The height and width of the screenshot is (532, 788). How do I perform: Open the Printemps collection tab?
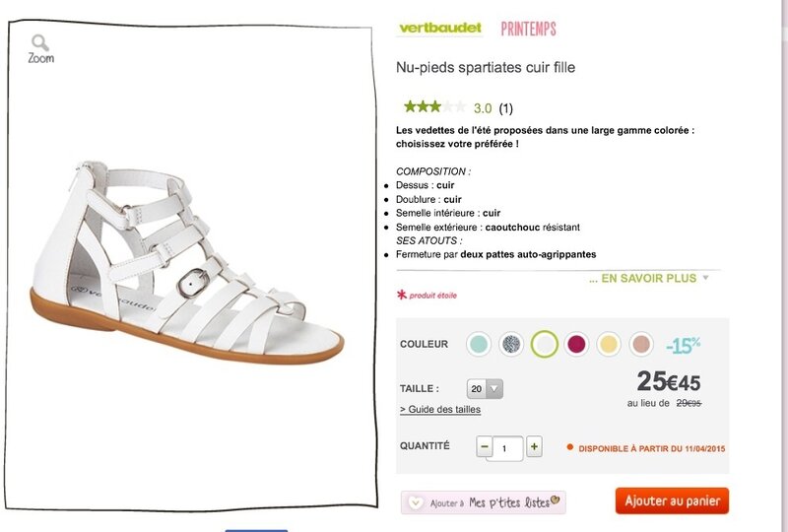pyautogui.click(x=529, y=29)
